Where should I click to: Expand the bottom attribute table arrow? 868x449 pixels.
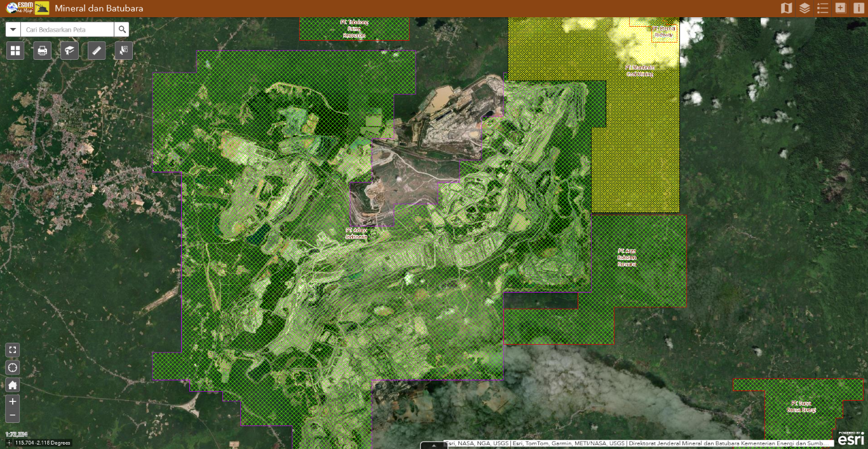[434, 445]
